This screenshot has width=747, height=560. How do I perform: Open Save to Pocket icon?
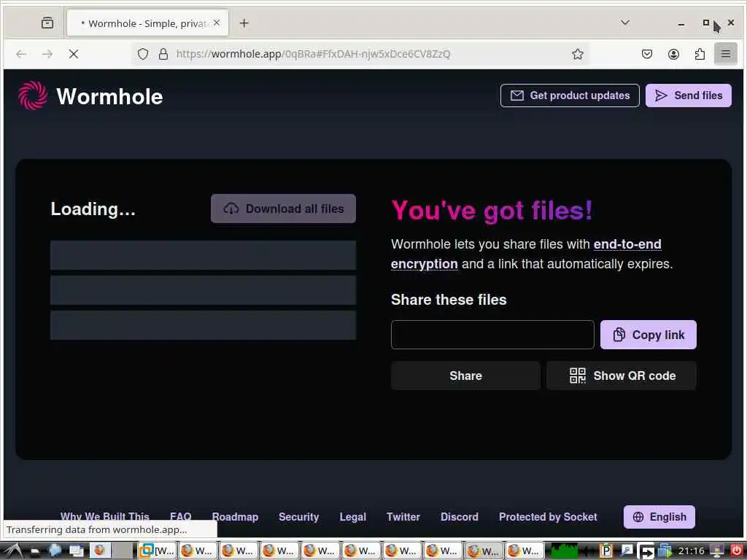point(646,54)
